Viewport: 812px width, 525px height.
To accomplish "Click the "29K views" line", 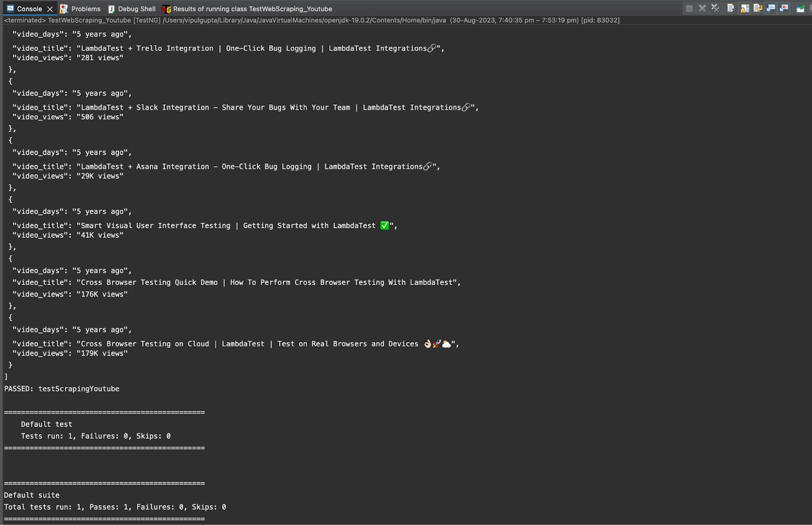I will (x=68, y=176).
